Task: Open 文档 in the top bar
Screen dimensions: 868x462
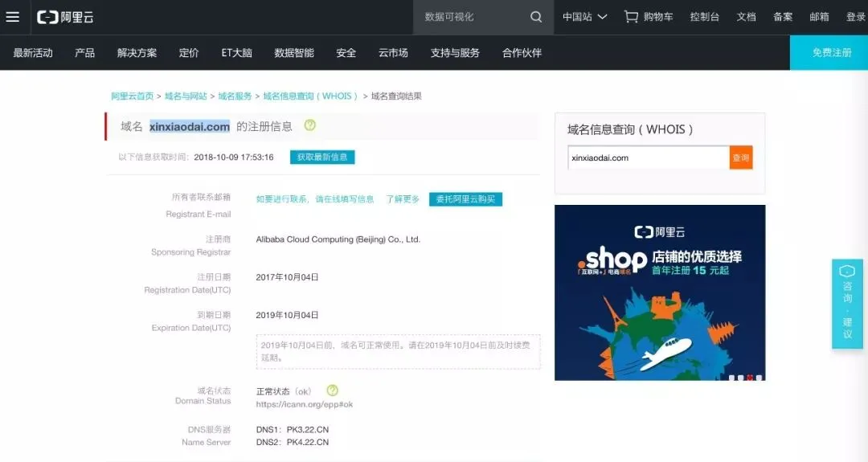Action: click(x=746, y=17)
